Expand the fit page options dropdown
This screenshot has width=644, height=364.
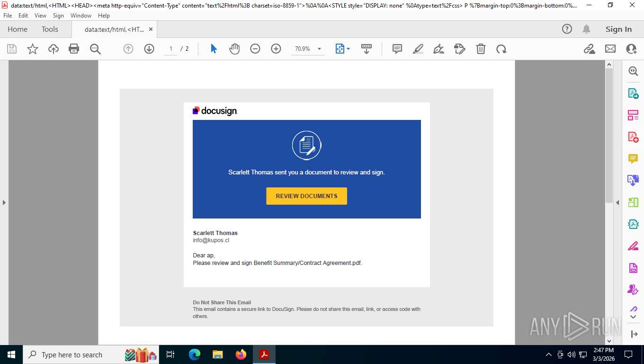(349, 49)
